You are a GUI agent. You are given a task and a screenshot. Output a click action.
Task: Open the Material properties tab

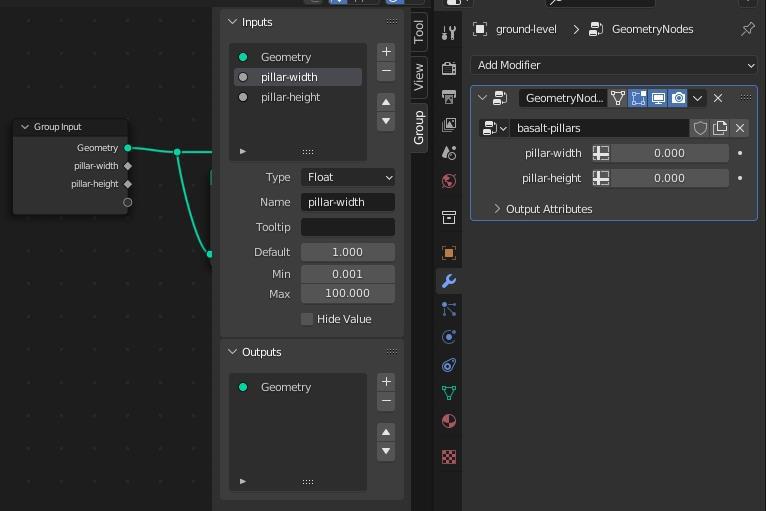click(449, 421)
